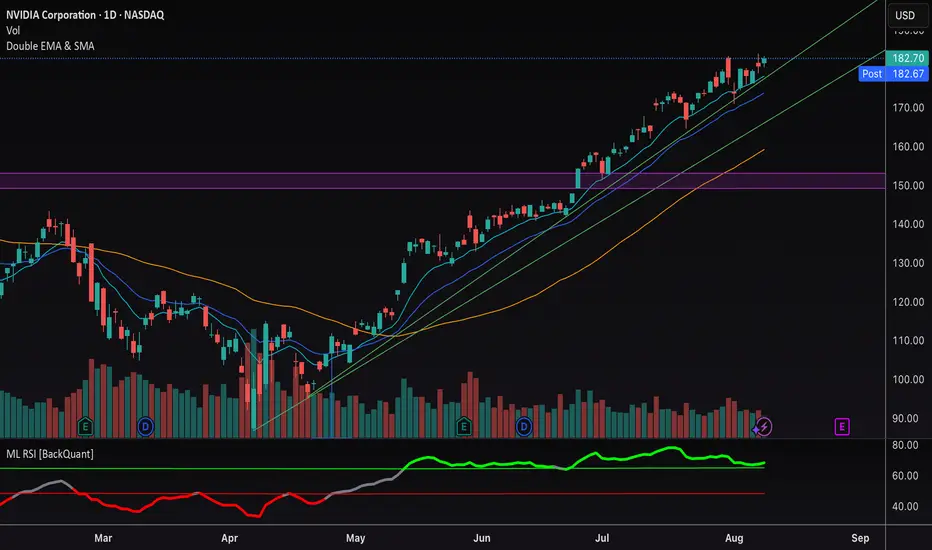Click the Apr label on time axis

point(229,538)
